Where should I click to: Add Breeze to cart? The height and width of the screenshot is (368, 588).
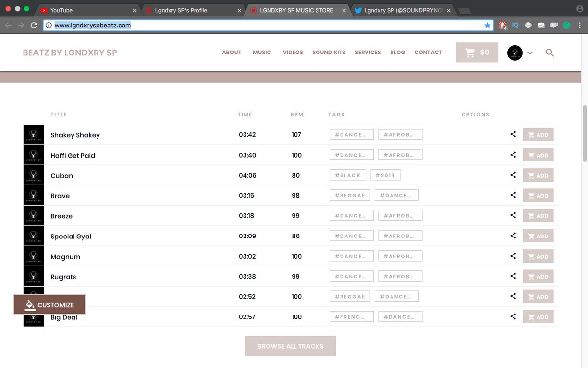[538, 216]
